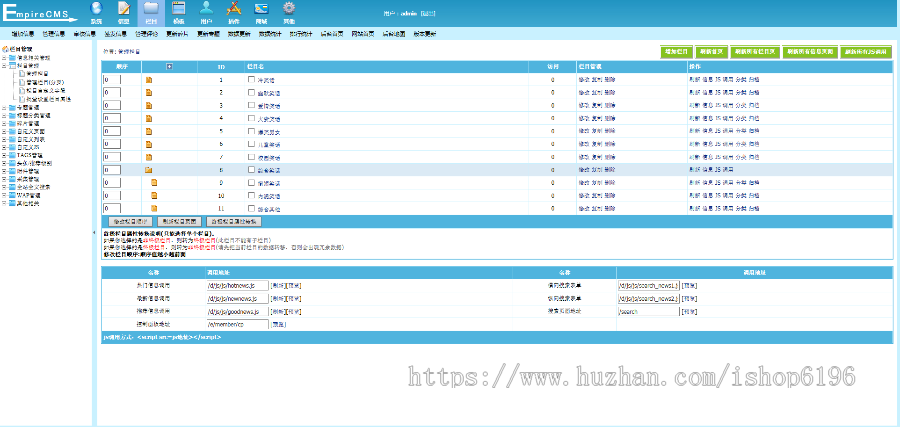This screenshot has height=427, width=900.
Task: Expand the 自定义页面 tree node
Action: coord(4,131)
